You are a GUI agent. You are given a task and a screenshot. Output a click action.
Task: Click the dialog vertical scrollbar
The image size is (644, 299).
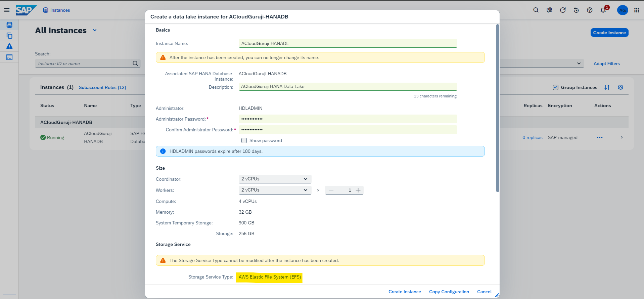(498, 108)
